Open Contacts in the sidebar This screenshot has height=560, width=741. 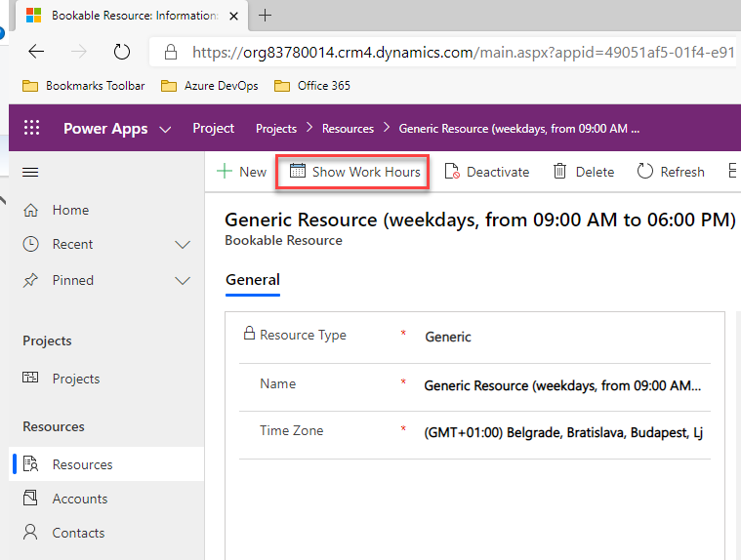[x=78, y=533]
